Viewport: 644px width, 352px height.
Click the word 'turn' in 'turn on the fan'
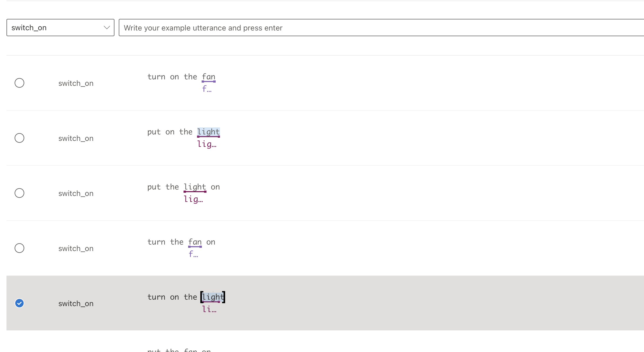tap(156, 77)
